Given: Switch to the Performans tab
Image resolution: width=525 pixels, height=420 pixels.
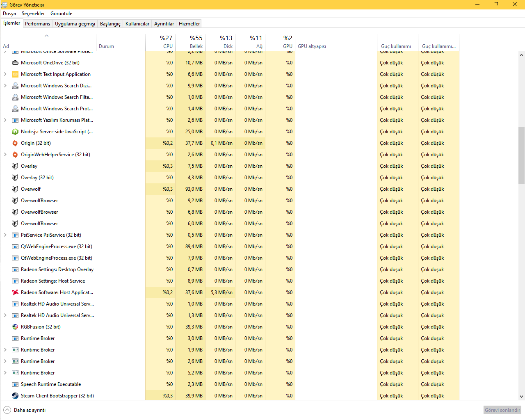Looking at the screenshot, I should [x=37, y=24].
